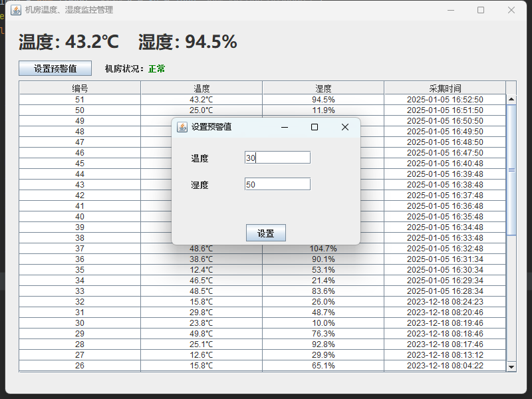
Task: Click the 温度 column header
Action: pos(201,88)
